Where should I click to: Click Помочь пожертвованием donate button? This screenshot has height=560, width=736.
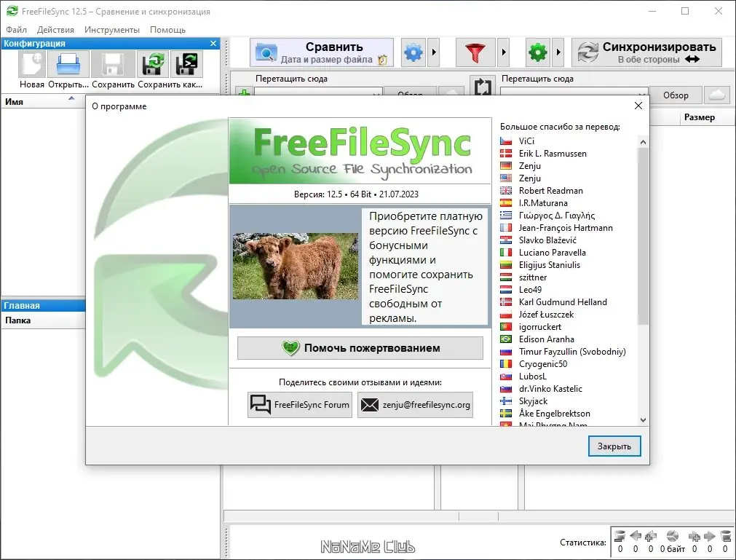[360, 348]
